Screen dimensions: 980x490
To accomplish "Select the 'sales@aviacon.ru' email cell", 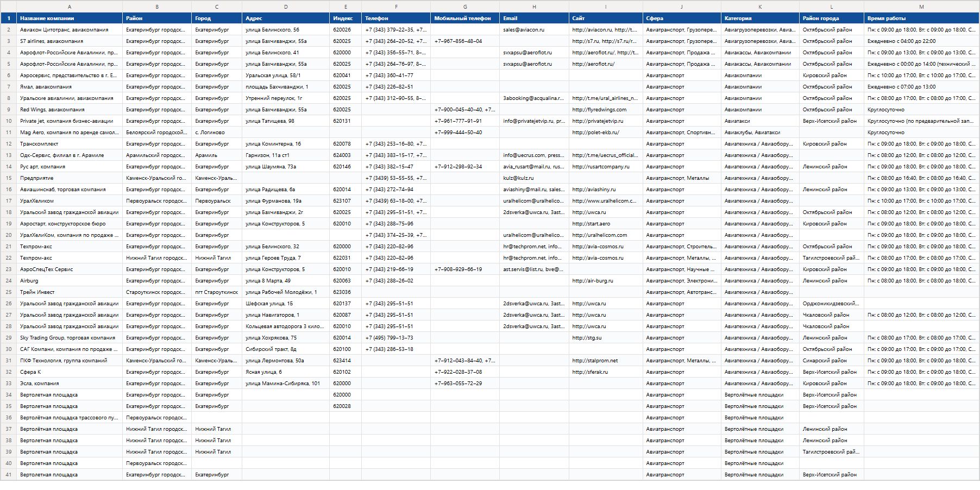I will coord(534,30).
